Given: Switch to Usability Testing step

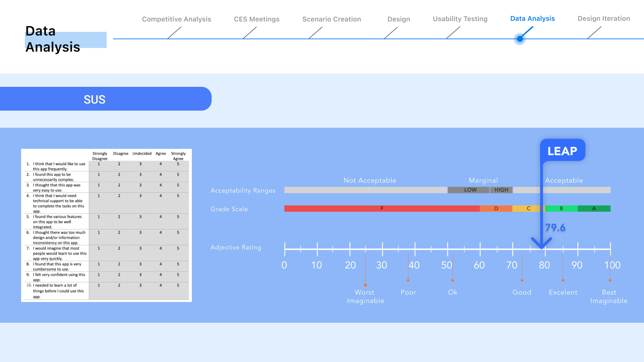Looking at the screenshot, I should click(460, 19).
